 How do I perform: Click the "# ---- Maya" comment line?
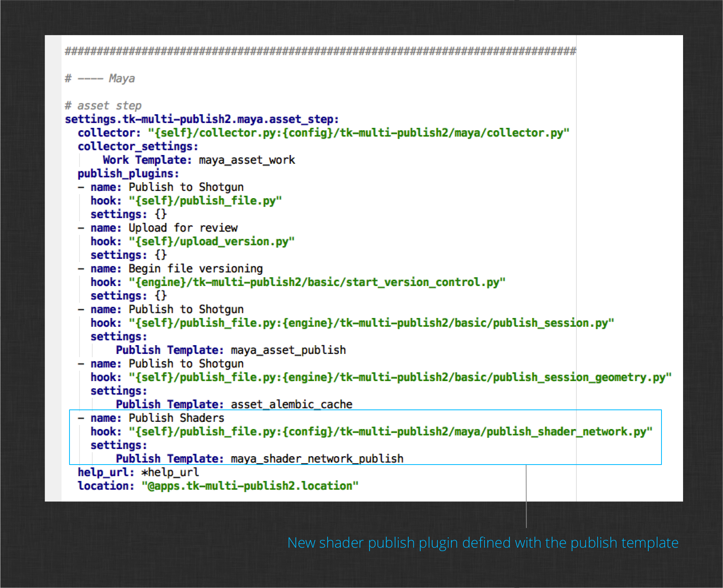100,78
